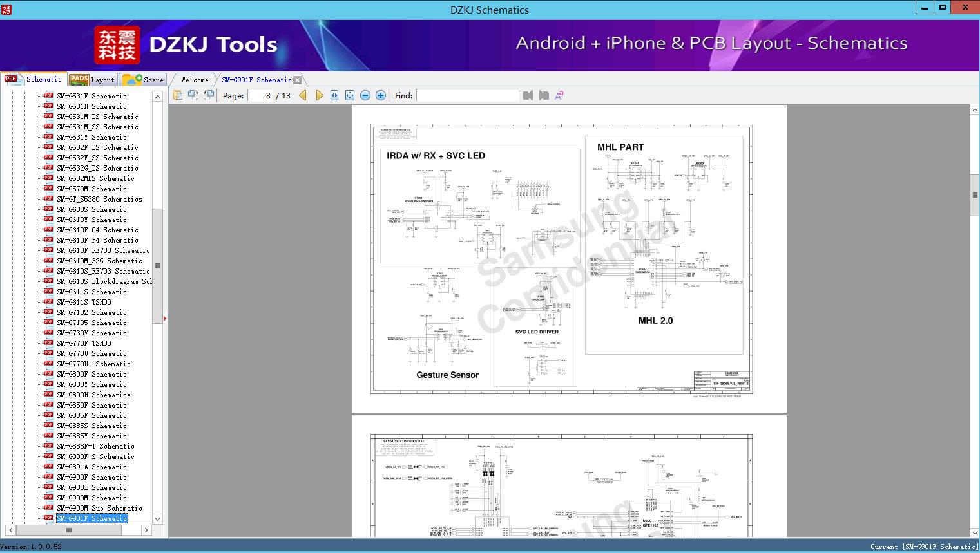Switch to the Share panel tab
The image size is (980, 553).
click(x=143, y=80)
